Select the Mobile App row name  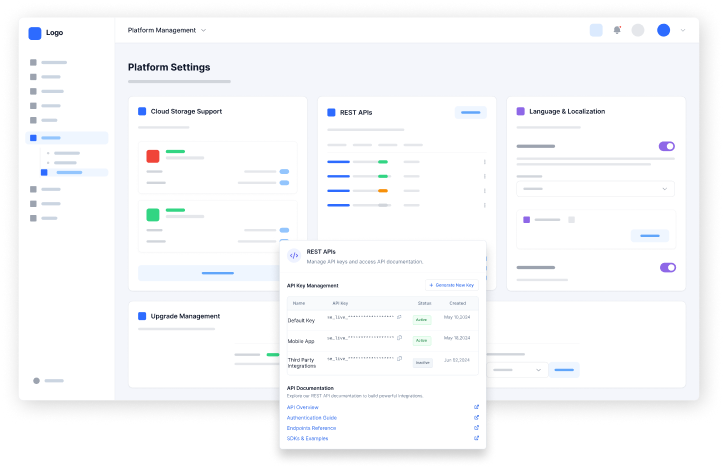point(301,341)
